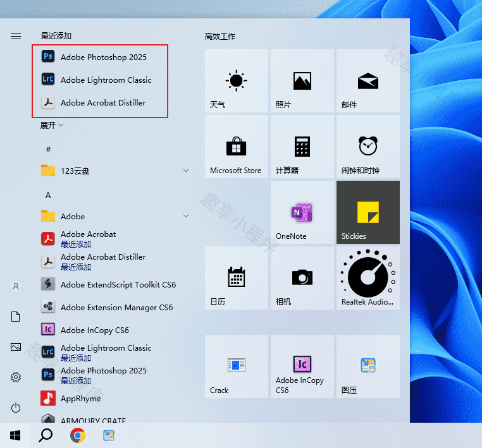Click the Windows Start button on taskbar
482x448 pixels.
pos(15,435)
